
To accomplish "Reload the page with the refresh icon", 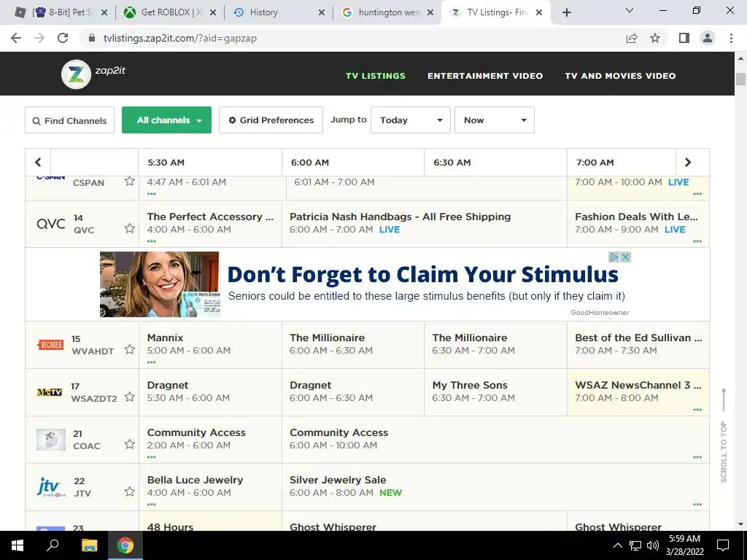I will (x=63, y=38).
